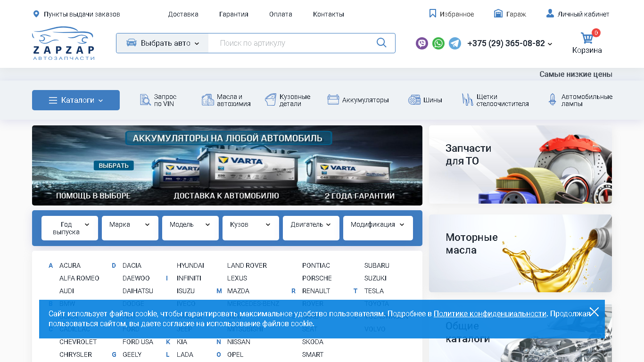Open the Каталоги menu button
This screenshot has width=644, height=362.
coord(76,100)
